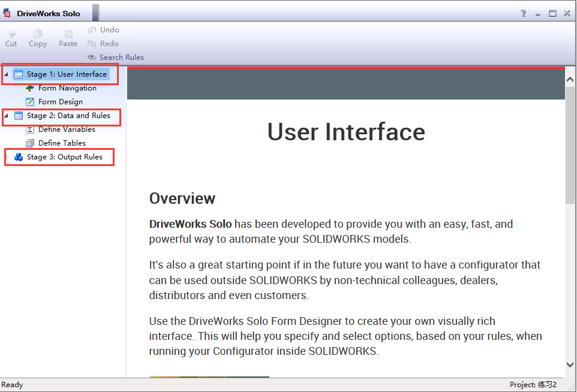Viewport: 577px width, 392px height.
Task: Click the 'Ready' status bar text
Action: [12, 385]
